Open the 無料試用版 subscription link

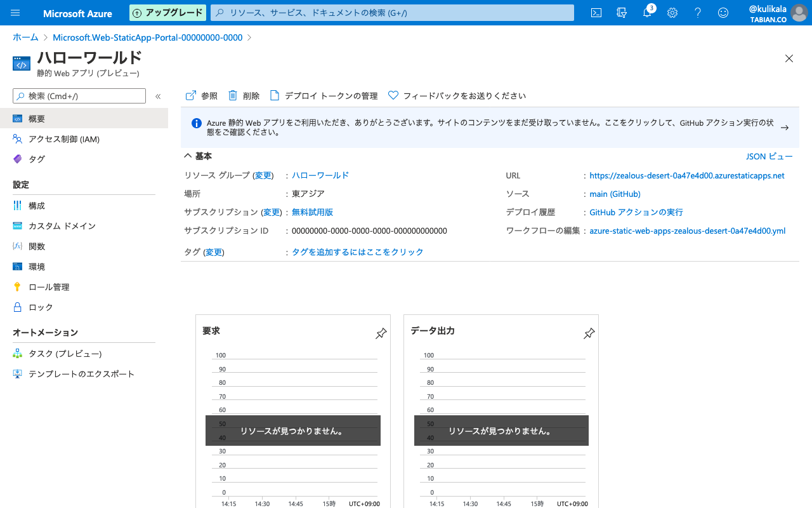point(312,212)
